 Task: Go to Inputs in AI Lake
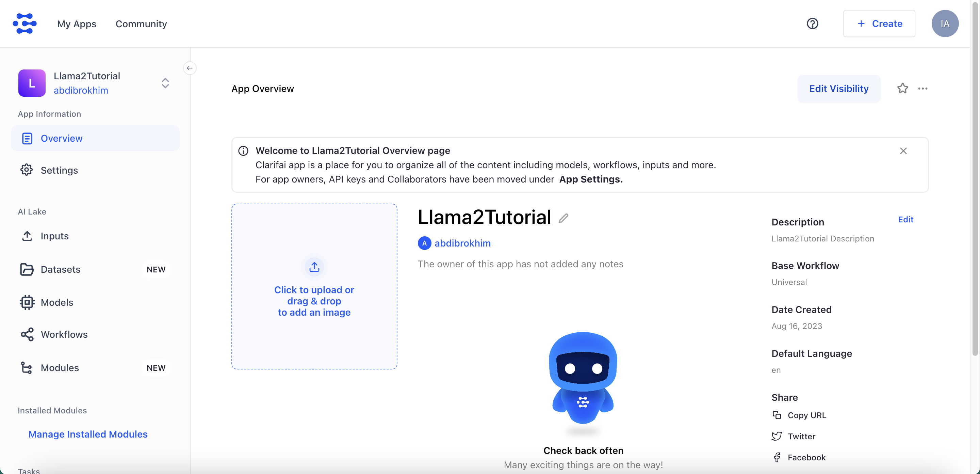click(54, 236)
